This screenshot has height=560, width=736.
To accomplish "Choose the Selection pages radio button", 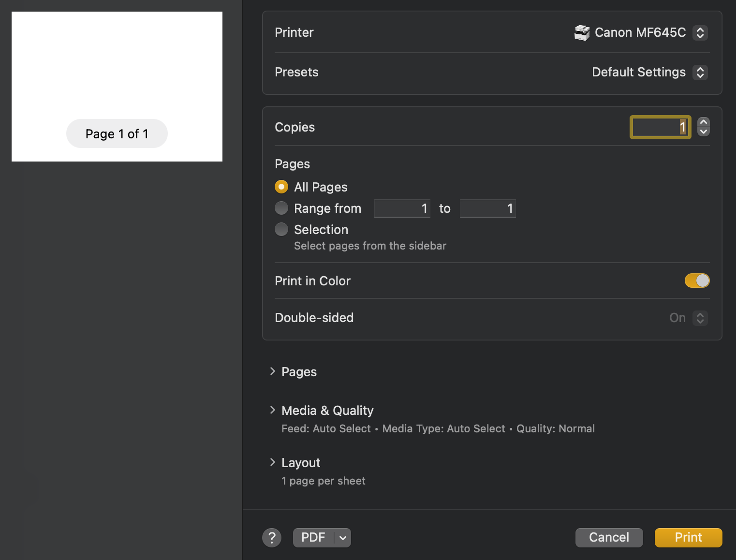I will click(x=281, y=229).
